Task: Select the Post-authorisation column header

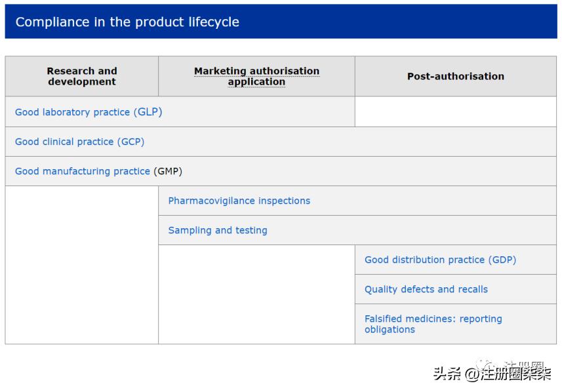Action: (456, 76)
